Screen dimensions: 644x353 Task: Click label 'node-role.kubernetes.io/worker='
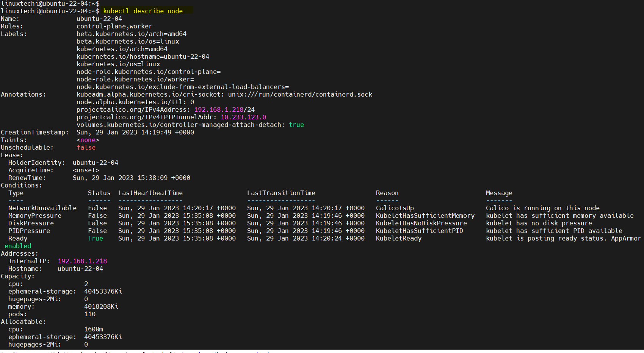(135, 79)
